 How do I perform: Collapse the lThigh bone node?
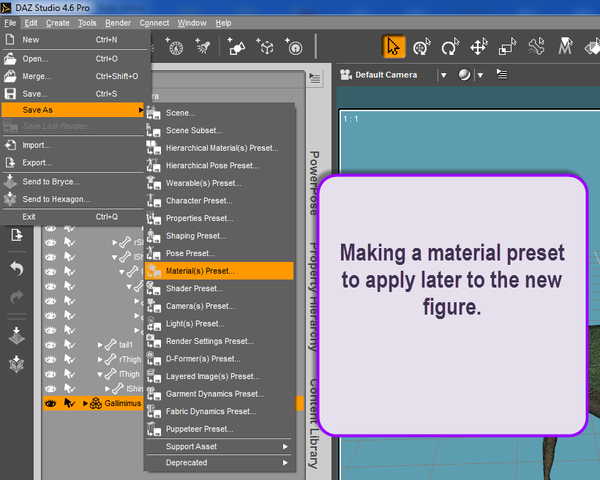coord(100,374)
